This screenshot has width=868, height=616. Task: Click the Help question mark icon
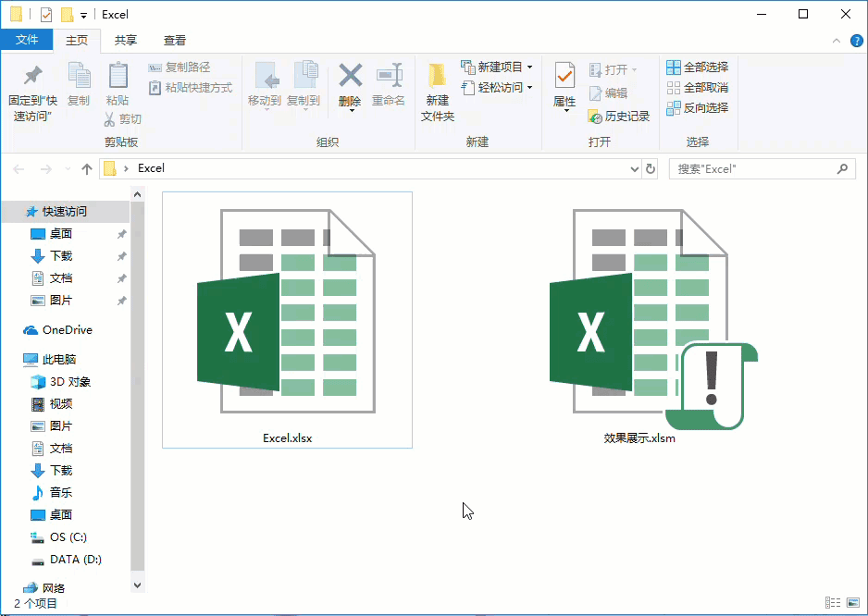point(856,41)
